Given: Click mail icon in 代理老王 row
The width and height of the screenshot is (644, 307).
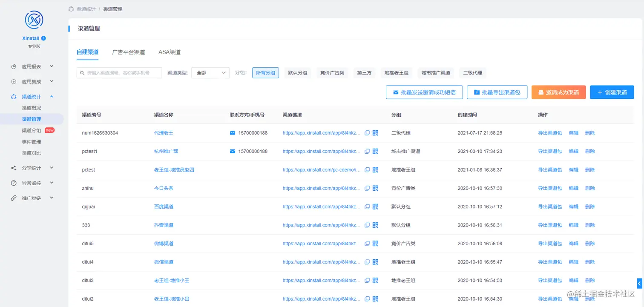Looking at the screenshot, I should pyautogui.click(x=233, y=133).
